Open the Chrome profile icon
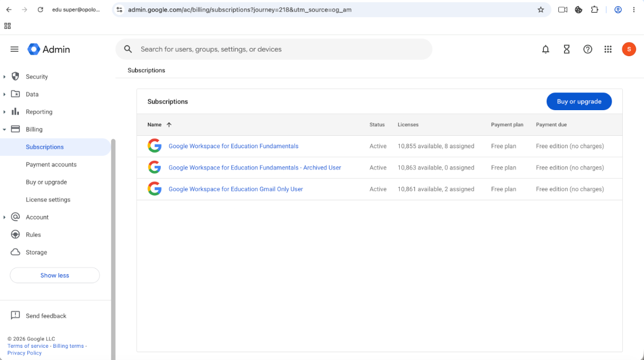 [x=618, y=9]
